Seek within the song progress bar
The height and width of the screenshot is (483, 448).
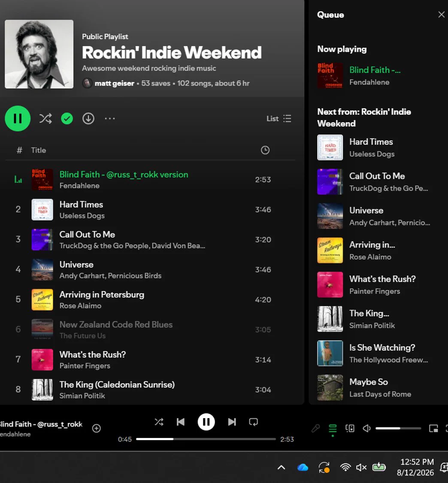[x=206, y=439]
